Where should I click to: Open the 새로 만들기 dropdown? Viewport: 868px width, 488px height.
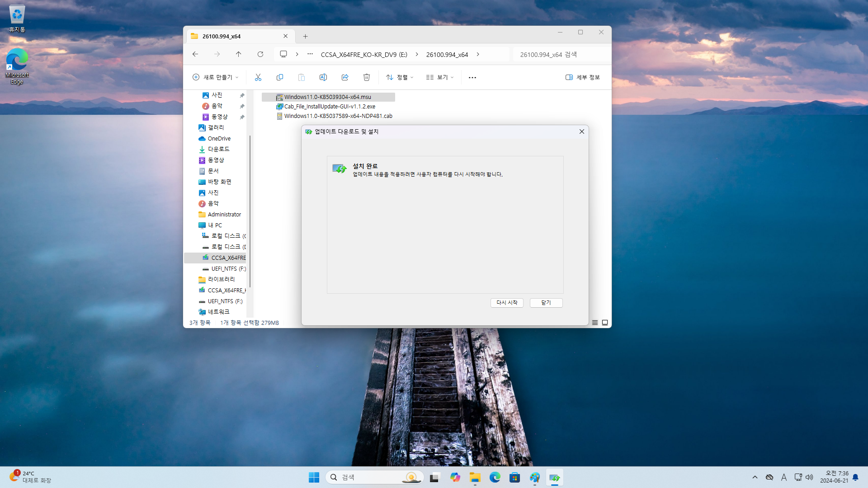(x=216, y=77)
